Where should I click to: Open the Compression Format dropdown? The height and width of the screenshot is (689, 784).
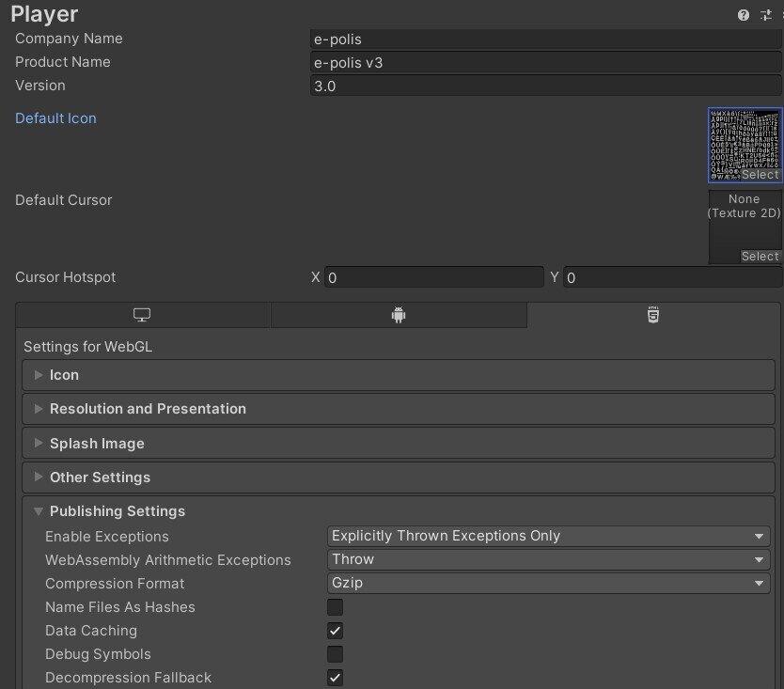(548, 583)
